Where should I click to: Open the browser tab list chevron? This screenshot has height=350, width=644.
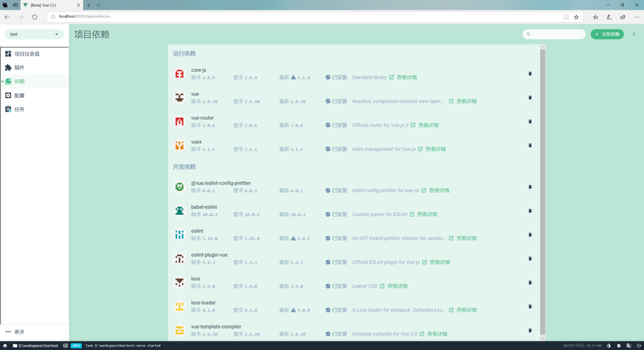pyautogui.click(x=99, y=5)
